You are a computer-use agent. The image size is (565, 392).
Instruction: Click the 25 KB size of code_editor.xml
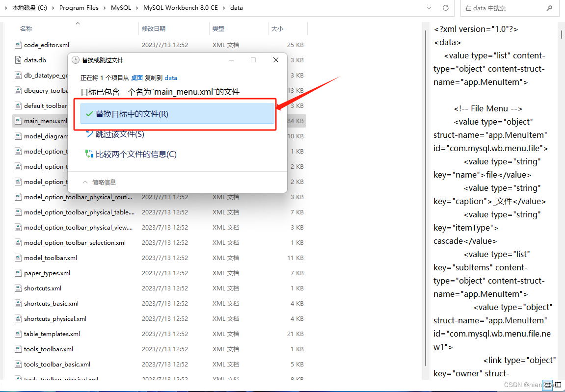(296, 45)
